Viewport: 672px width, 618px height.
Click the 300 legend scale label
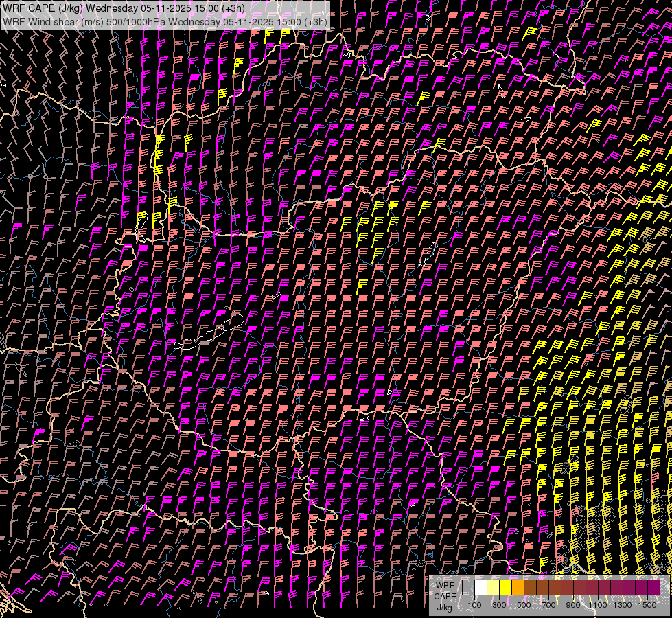[x=499, y=605]
